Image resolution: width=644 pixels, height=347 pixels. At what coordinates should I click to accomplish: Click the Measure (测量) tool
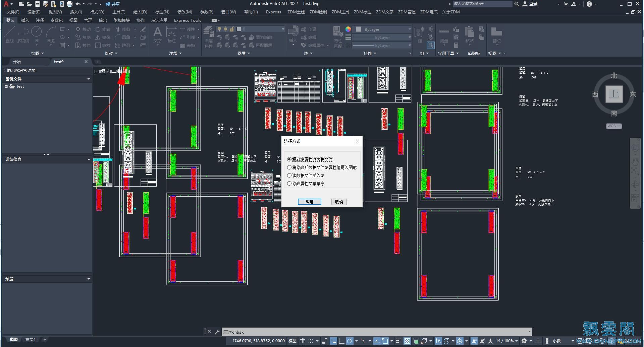tap(444, 34)
